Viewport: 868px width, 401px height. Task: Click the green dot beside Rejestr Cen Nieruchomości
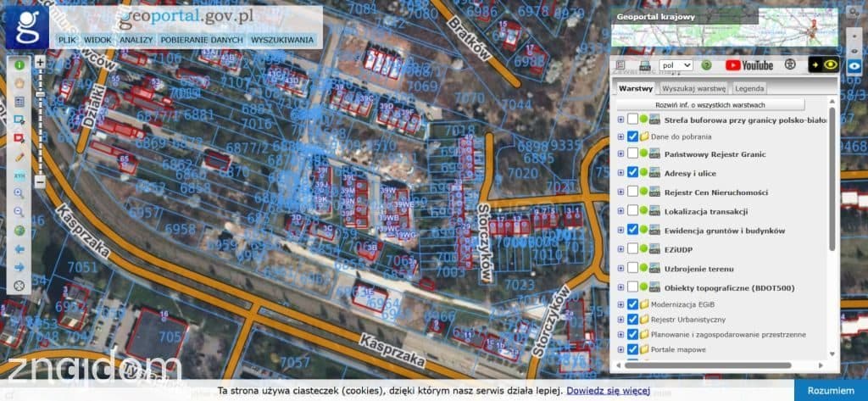click(644, 192)
